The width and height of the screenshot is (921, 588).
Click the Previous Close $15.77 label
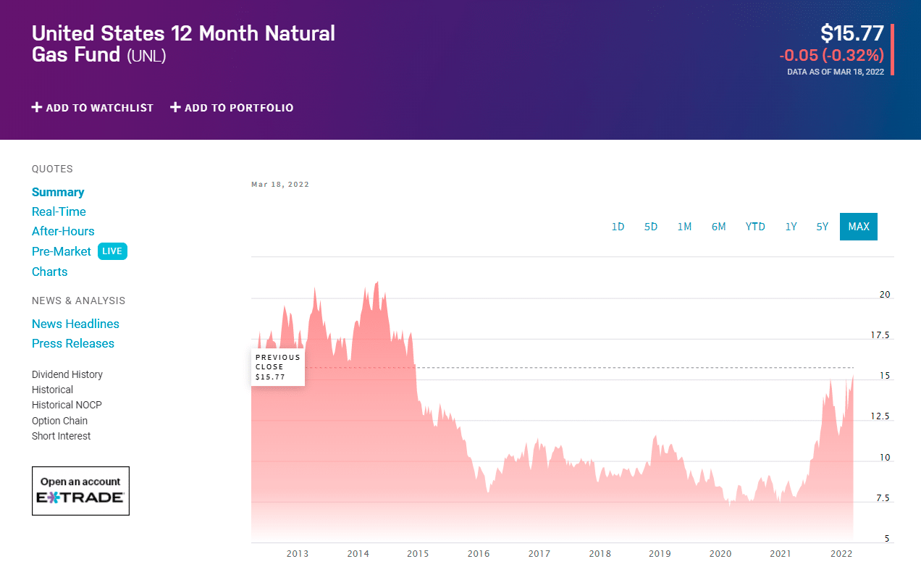coord(278,367)
